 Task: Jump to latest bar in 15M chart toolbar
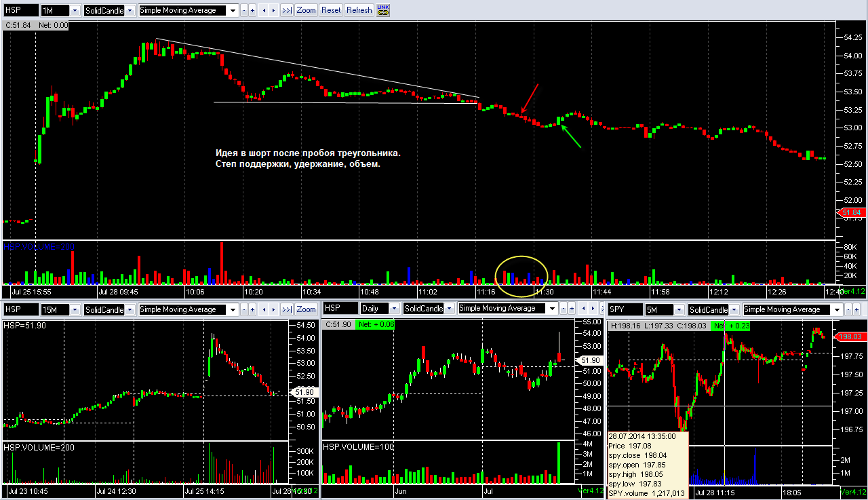(x=287, y=309)
